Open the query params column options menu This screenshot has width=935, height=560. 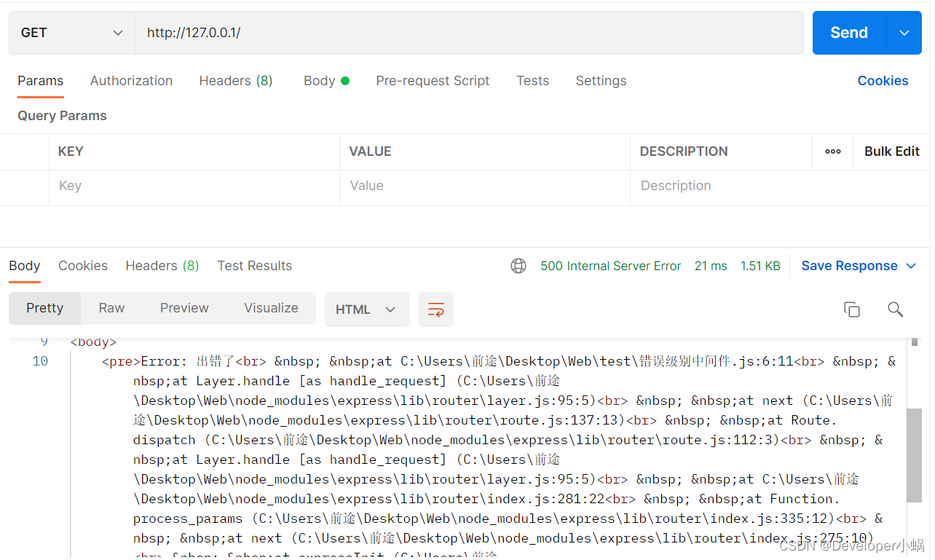click(x=833, y=151)
